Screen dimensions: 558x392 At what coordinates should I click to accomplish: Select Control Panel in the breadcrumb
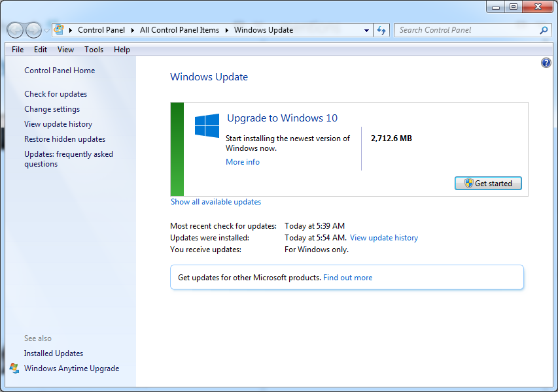pyautogui.click(x=101, y=30)
